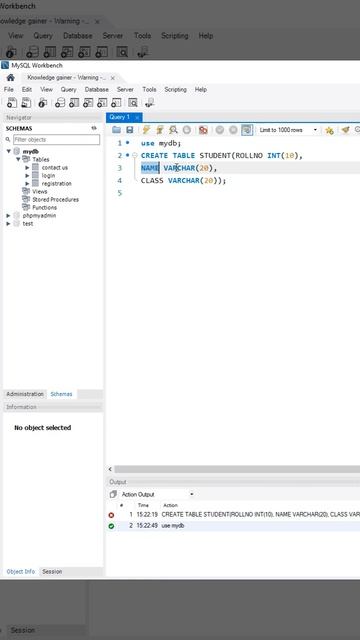Screen dimensions: 360x640
Task: Collapse the CREATE TABLE fold marker on line 2
Action: (x=135, y=156)
